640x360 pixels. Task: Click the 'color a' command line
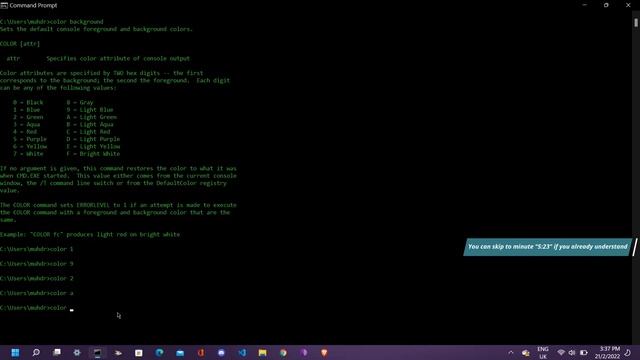[37, 293]
